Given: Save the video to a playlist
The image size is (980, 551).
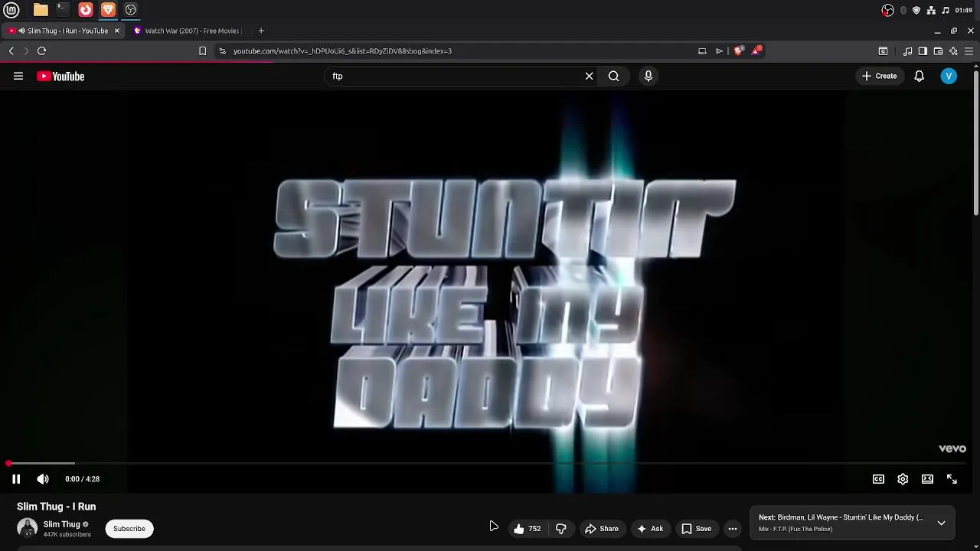Looking at the screenshot, I should coord(697,529).
